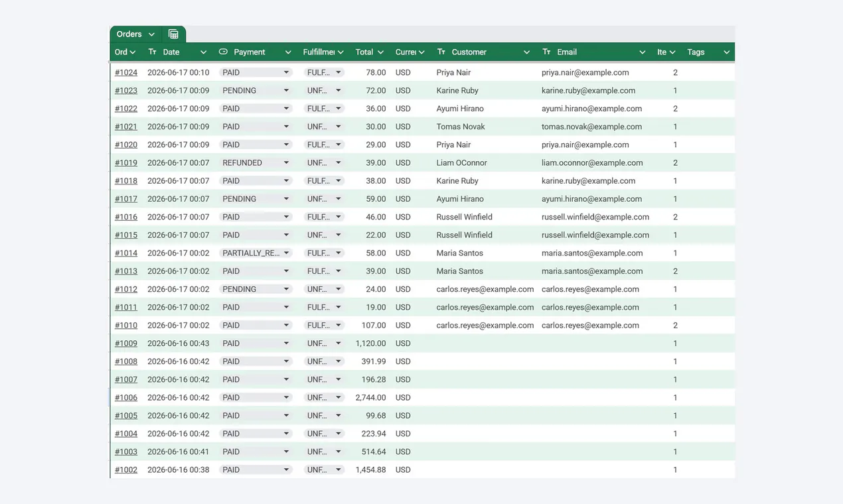Open the order #1009 link

(126, 344)
